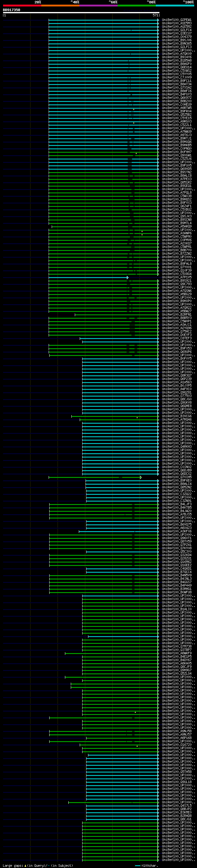Click the white query sequence bar
The width and height of the screenshot is (197, 868).
81,13
